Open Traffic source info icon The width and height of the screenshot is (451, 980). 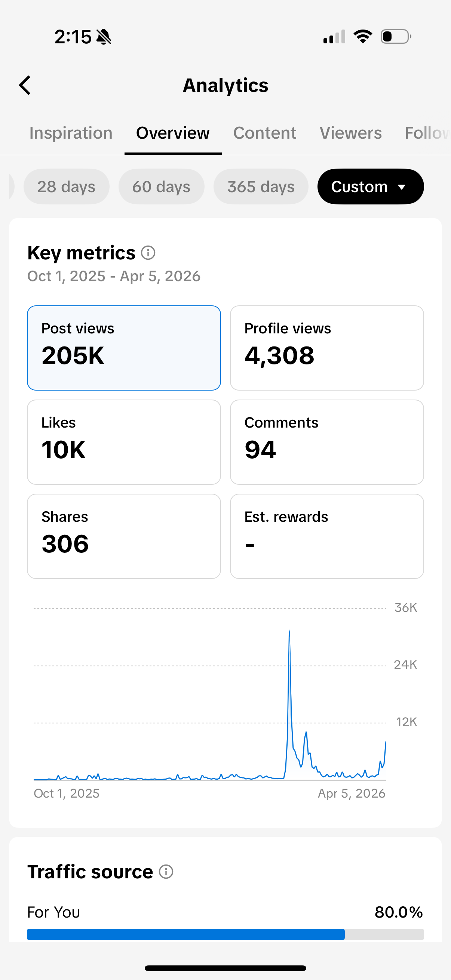(x=166, y=871)
